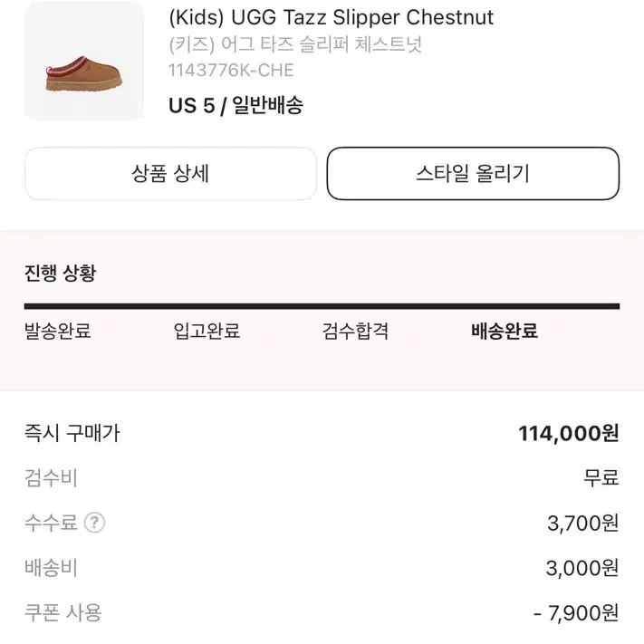Image resolution: width=644 pixels, height=644 pixels.
Task: Open the UGG Tazz slipper product thumbnail
Action: click(84, 62)
